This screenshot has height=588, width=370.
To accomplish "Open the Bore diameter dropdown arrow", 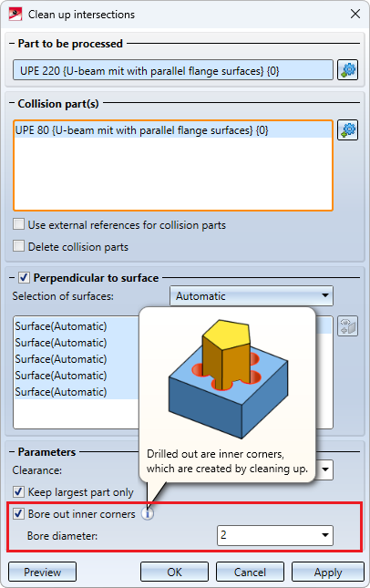I will [325, 535].
